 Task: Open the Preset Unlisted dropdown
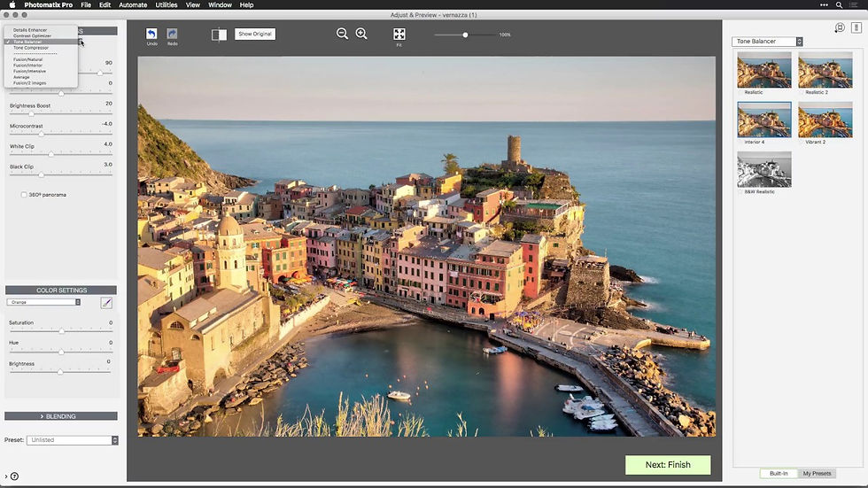pos(73,440)
